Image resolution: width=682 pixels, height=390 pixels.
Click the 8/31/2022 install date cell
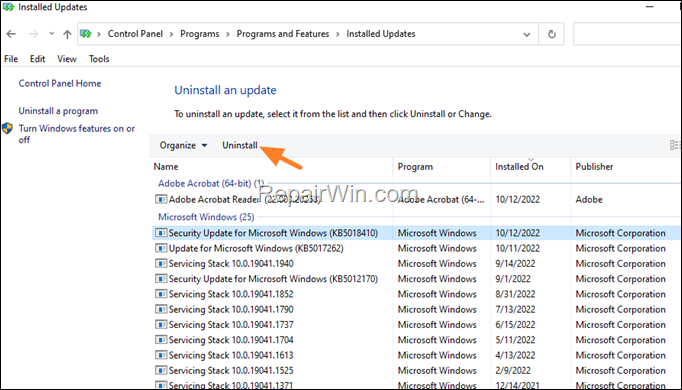tap(515, 294)
